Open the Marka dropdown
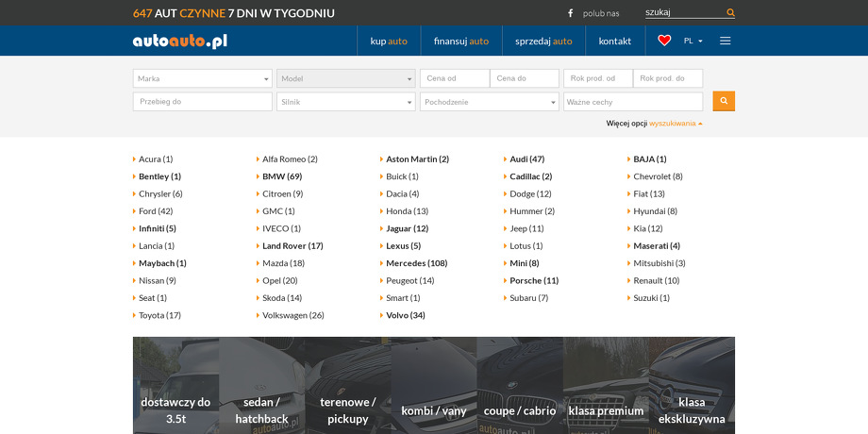The image size is (868, 434). (203, 78)
